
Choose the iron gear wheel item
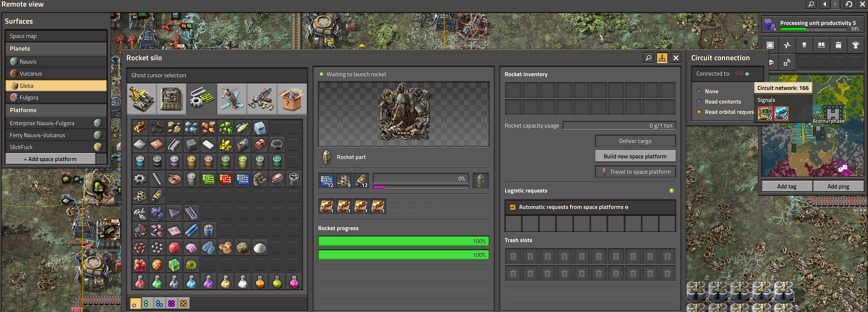[x=140, y=179]
